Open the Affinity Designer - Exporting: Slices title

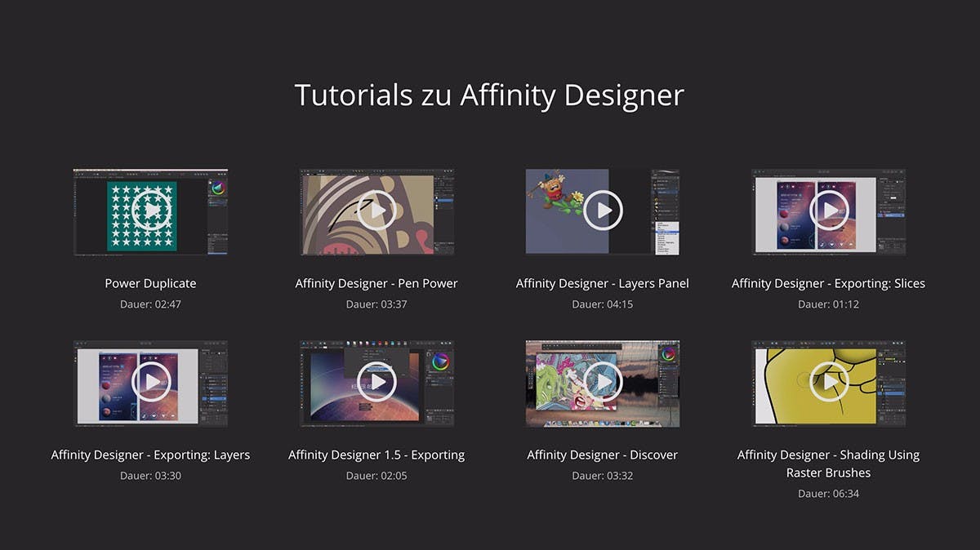coord(829,284)
